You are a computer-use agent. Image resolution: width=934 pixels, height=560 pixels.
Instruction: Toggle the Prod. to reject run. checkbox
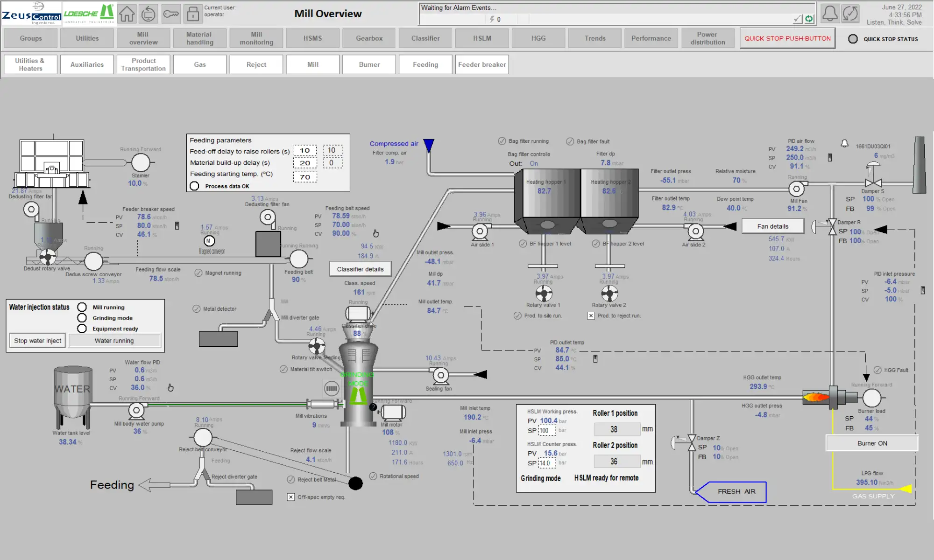[x=591, y=316]
